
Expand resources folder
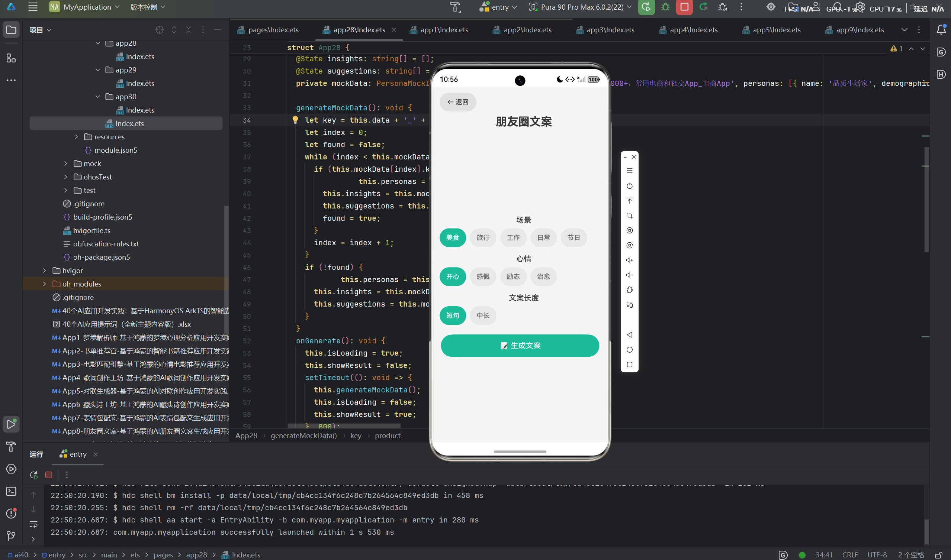pyautogui.click(x=76, y=137)
